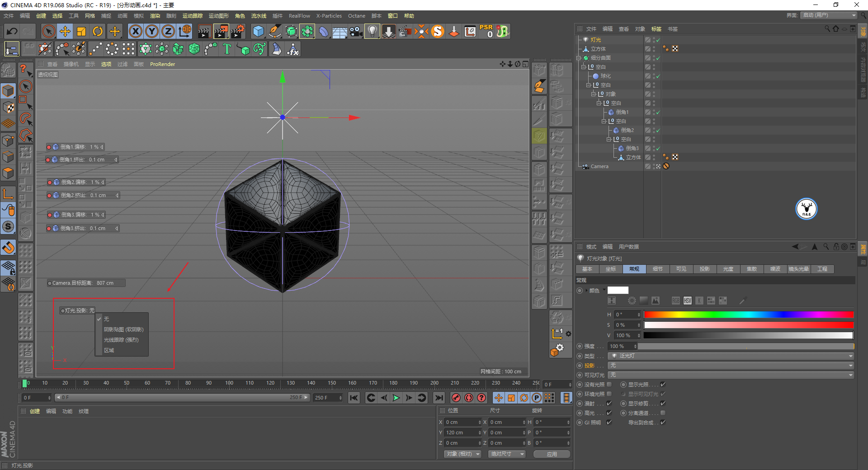Toggle X axis lock

click(x=135, y=31)
